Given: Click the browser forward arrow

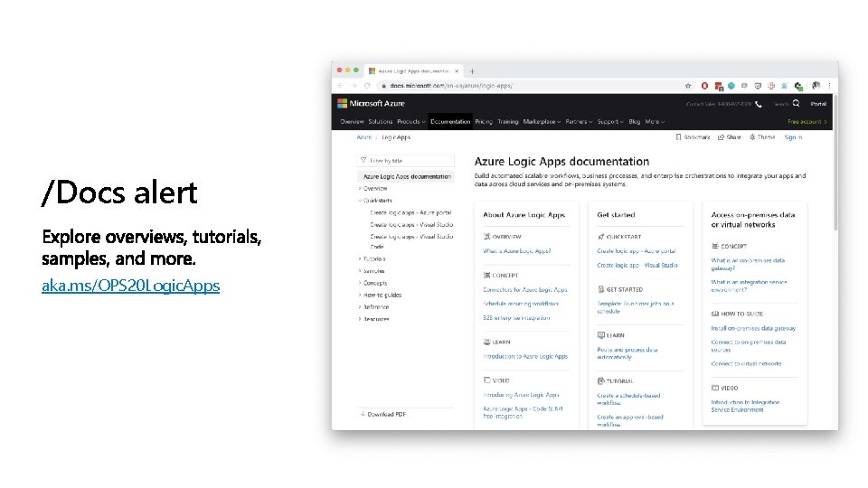Looking at the screenshot, I should [x=354, y=86].
